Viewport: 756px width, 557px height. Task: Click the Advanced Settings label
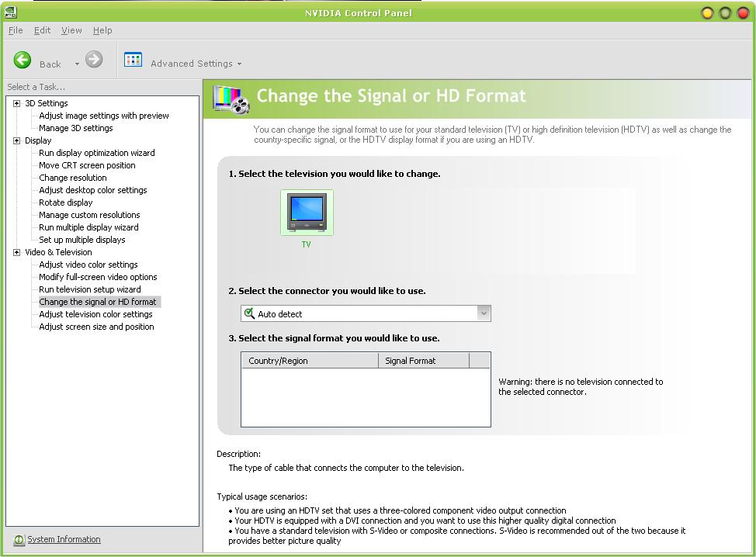point(192,64)
